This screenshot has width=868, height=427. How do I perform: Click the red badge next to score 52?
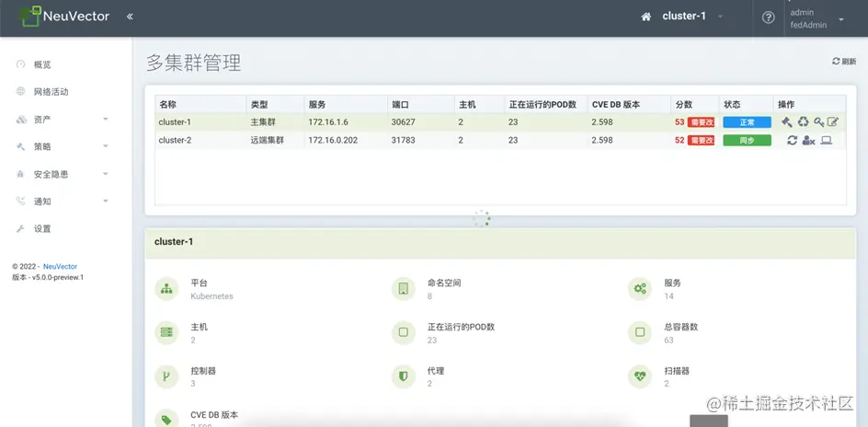click(702, 141)
